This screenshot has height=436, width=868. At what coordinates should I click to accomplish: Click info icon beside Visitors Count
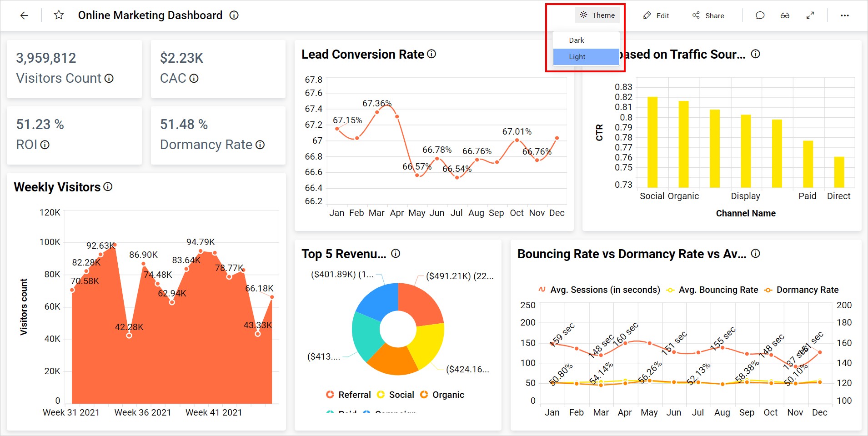tap(109, 79)
